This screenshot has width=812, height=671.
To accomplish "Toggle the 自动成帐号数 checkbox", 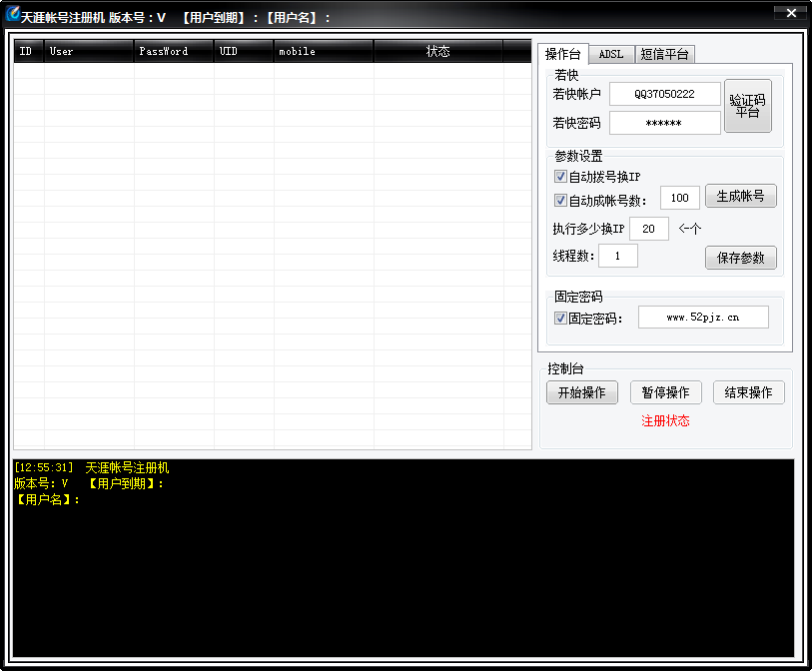I will [x=560, y=200].
